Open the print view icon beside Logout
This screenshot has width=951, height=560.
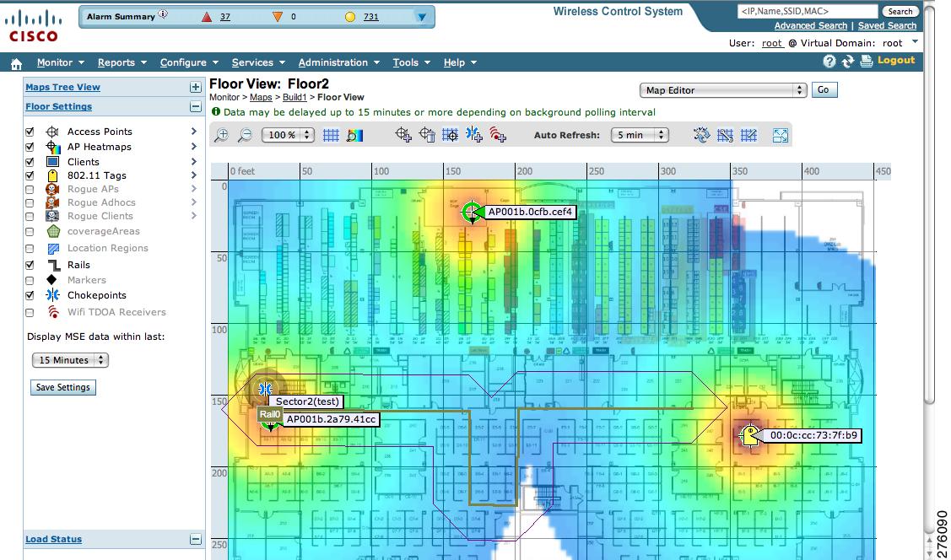[x=866, y=61]
